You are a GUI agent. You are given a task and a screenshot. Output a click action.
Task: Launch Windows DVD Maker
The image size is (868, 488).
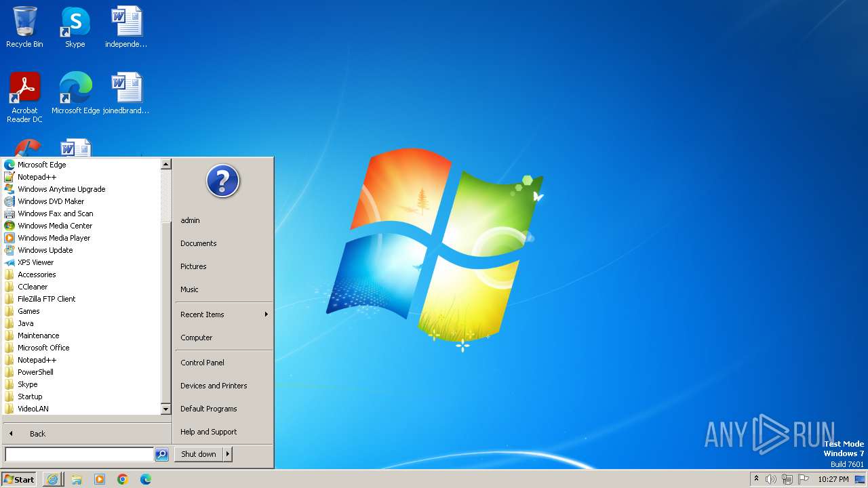[81, 201]
